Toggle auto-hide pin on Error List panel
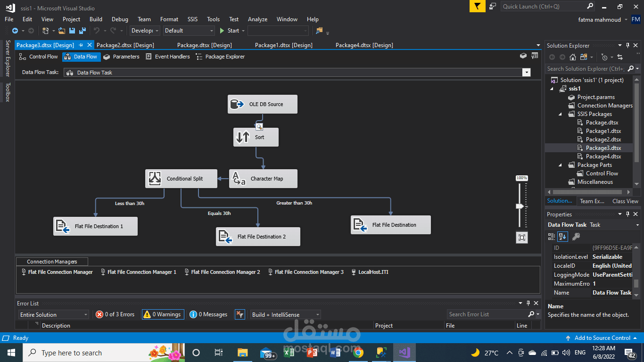 click(x=528, y=304)
